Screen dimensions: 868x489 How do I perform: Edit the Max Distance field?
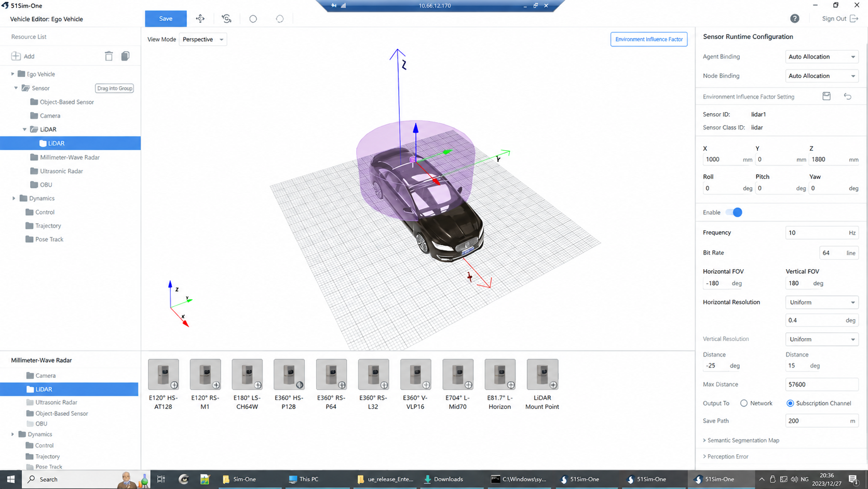click(822, 385)
